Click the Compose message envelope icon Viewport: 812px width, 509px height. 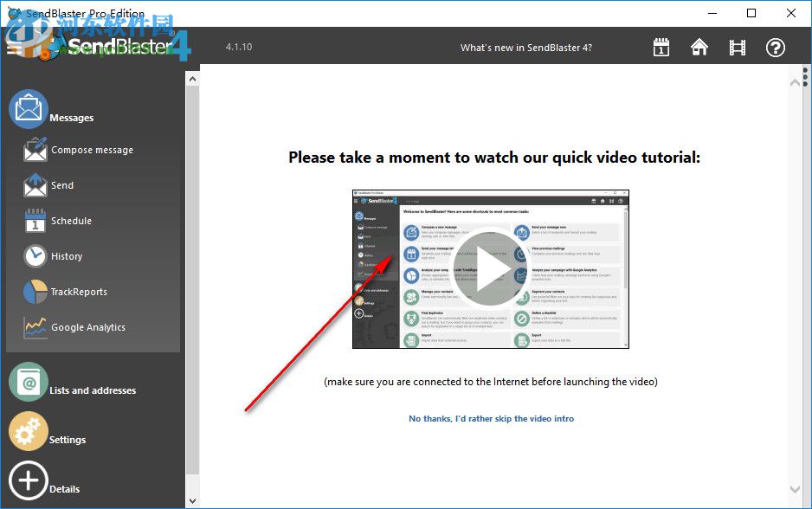[x=35, y=150]
